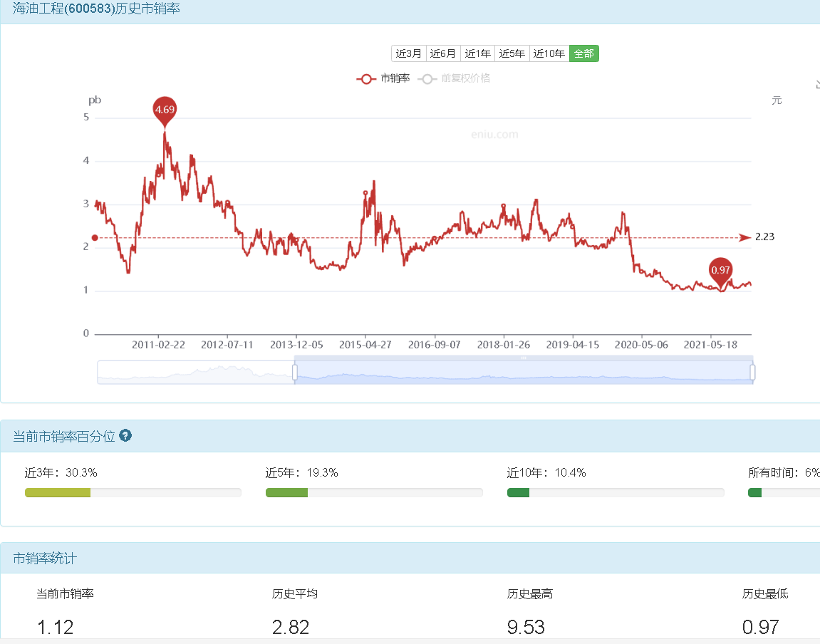
Task: Select the 近6月 time range
Action: [x=443, y=53]
